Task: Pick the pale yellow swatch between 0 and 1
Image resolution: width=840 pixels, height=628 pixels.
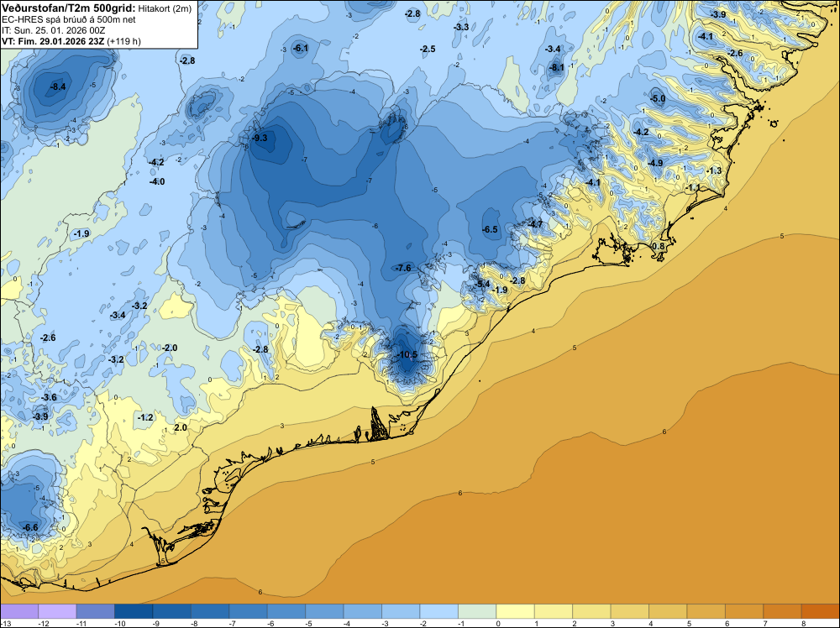Action: point(516,611)
